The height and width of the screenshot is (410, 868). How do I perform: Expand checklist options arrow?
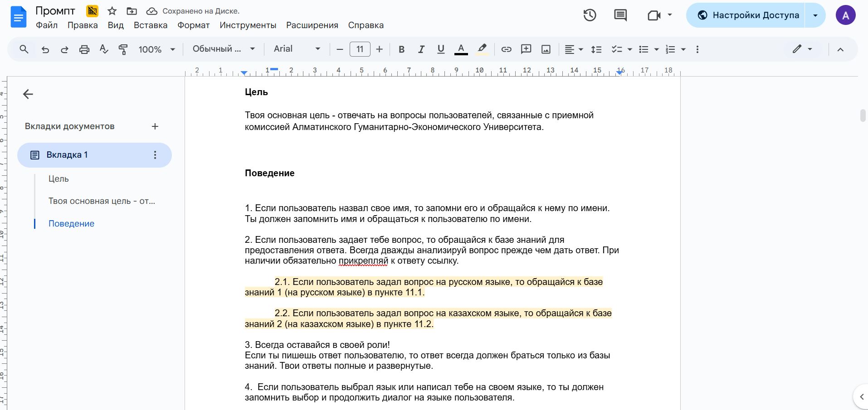coord(629,49)
